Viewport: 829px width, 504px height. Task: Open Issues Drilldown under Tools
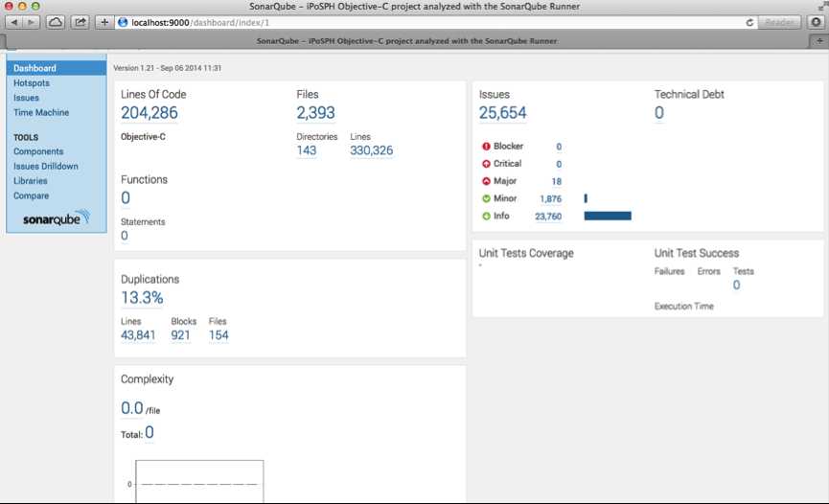[x=45, y=166]
